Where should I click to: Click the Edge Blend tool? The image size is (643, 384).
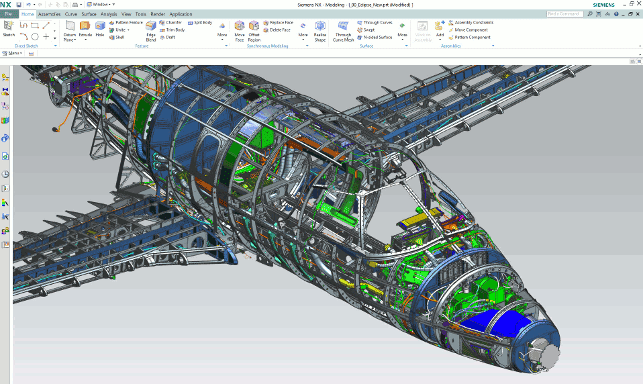pos(151,31)
